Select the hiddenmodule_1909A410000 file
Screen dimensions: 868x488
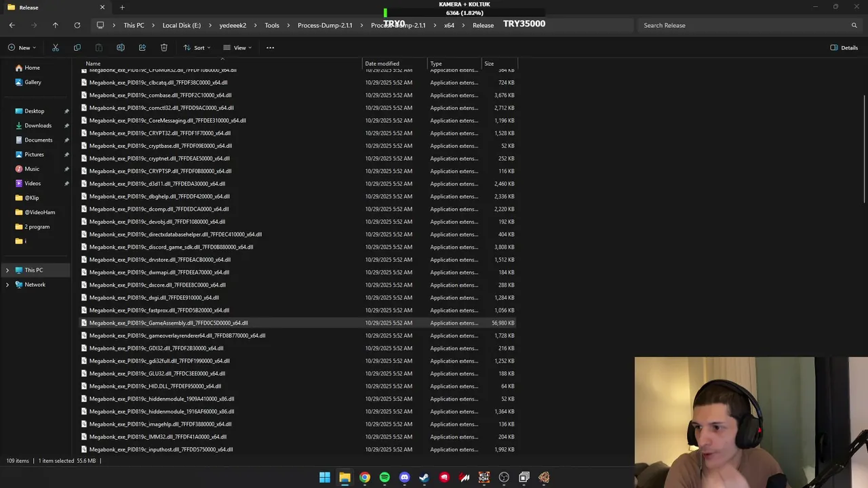pos(298,399)
